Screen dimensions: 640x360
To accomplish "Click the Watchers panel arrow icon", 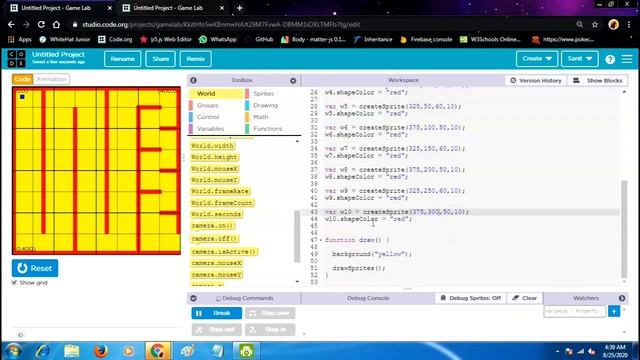I will click(622, 298).
